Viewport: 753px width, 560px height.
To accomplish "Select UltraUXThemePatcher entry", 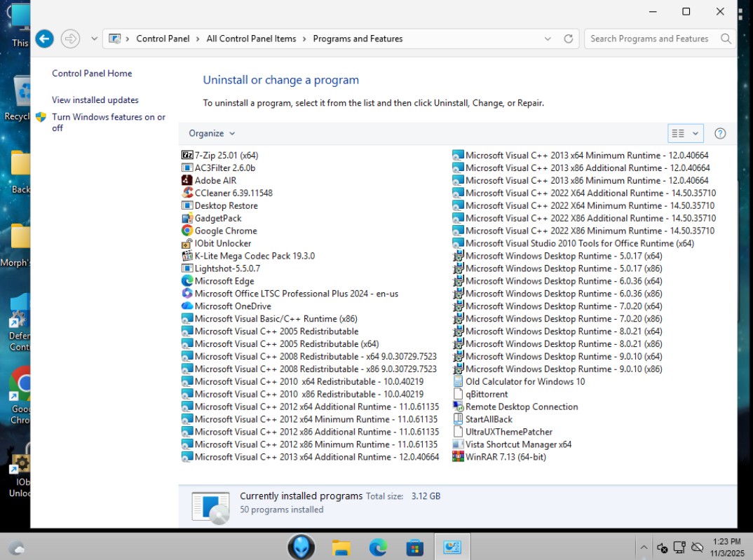I will tap(503, 432).
